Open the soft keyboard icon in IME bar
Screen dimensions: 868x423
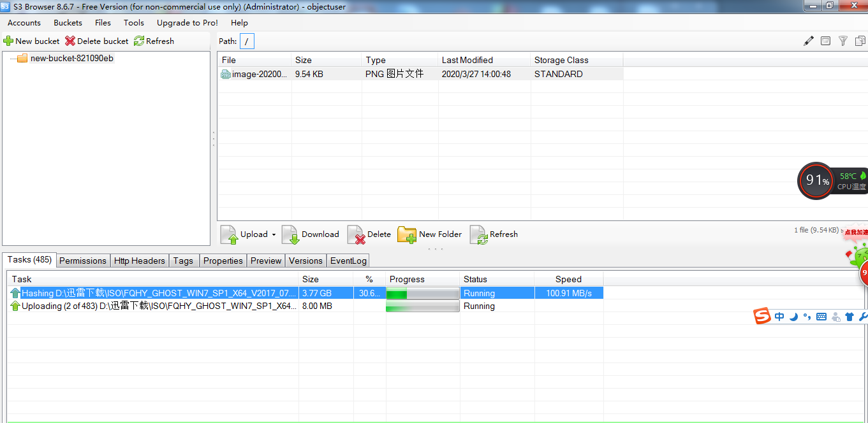(x=821, y=317)
